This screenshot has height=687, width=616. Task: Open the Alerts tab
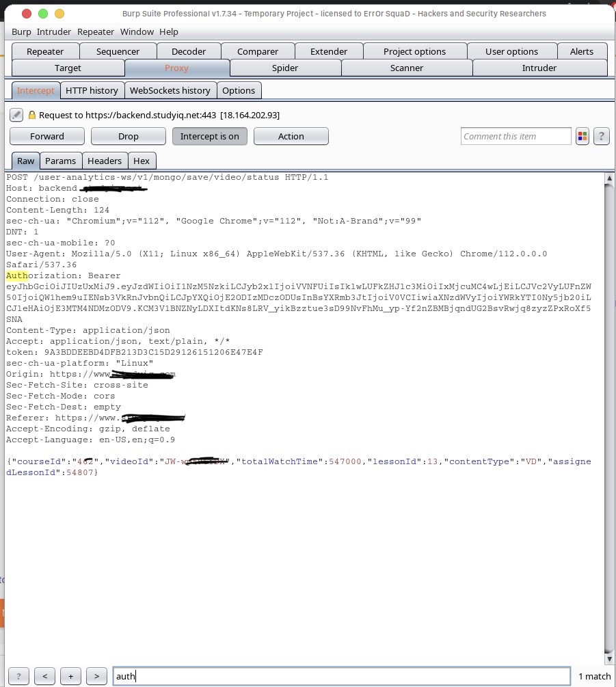pos(581,51)
